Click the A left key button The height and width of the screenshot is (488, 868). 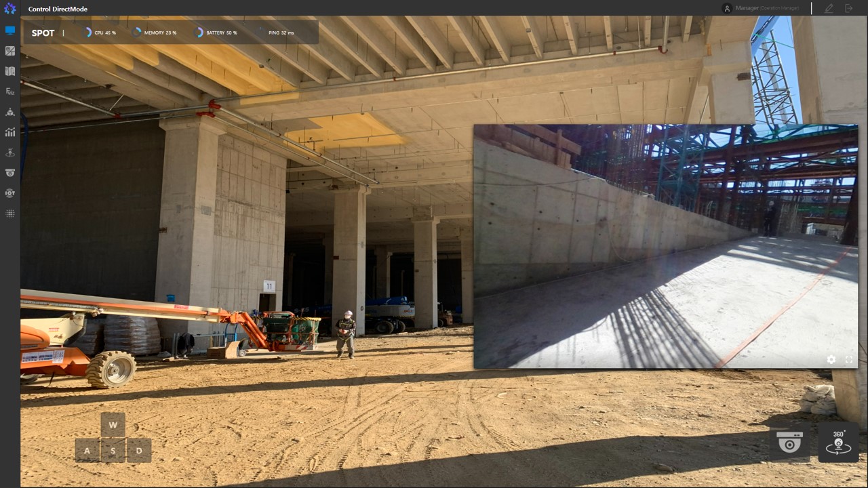[x=87, y=451]
